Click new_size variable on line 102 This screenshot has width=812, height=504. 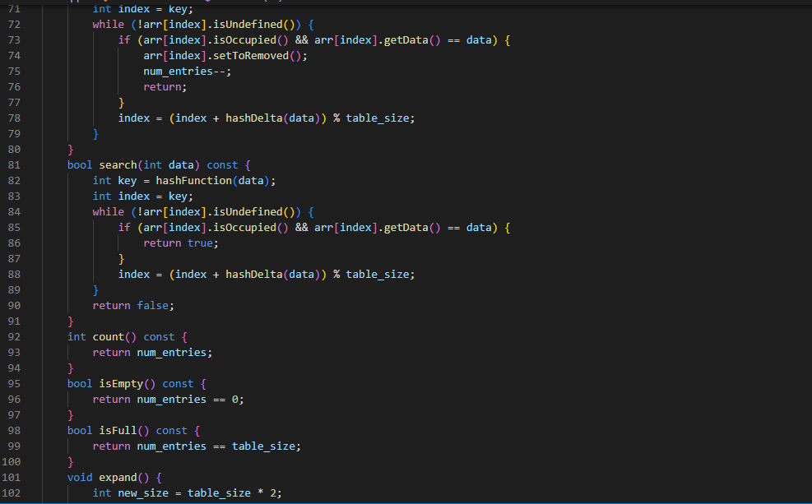pos(143,493)
